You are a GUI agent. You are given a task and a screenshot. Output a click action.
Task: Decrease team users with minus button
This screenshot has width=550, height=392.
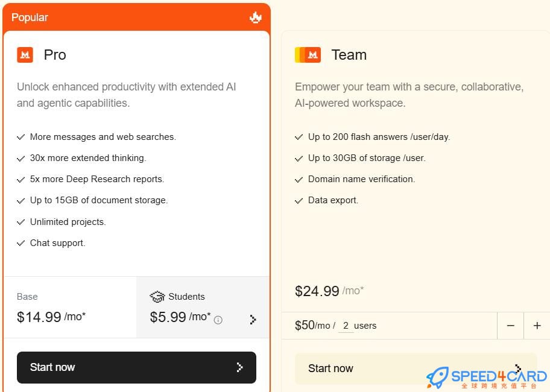click(x=511, y=326)
